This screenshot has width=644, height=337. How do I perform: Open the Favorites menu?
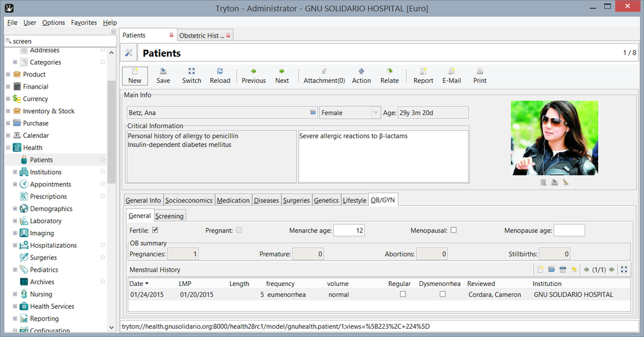84,23
